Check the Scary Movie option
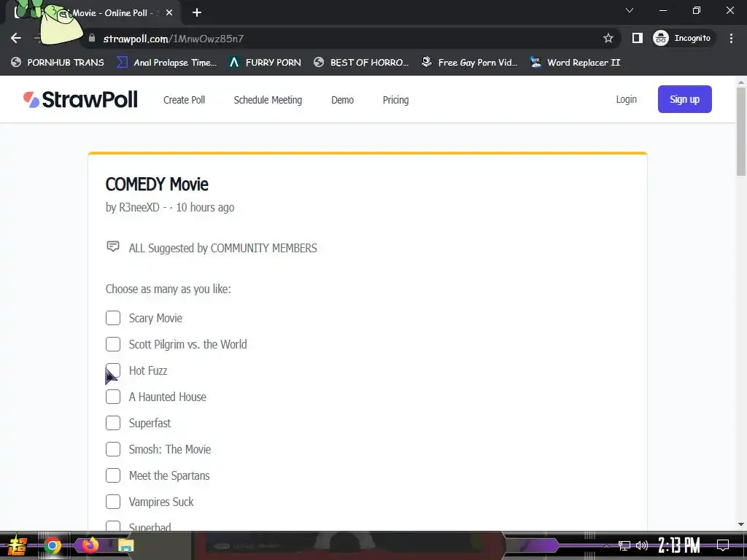 [x=113, y=318]
